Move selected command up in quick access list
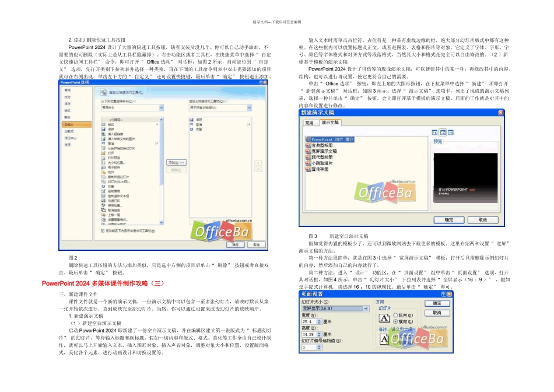The height and width of the screenshot is (392, 554). click(258, 163)
